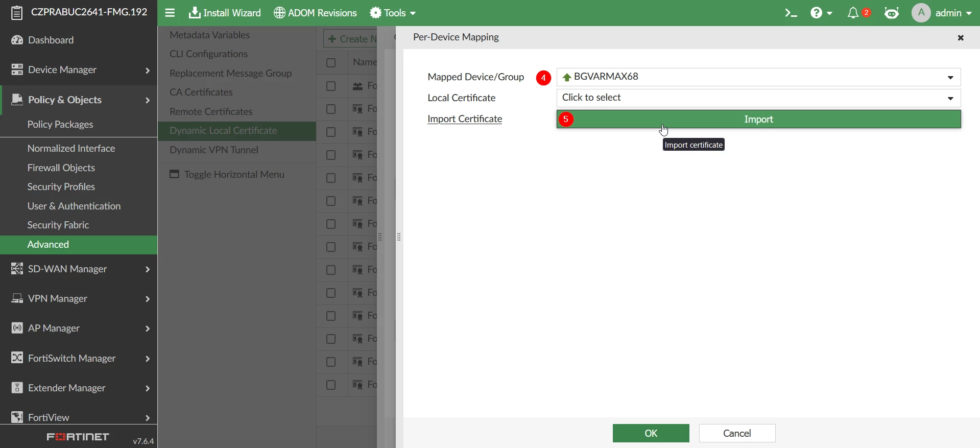Click the Dashboard gauge icon
The image size is (980, 448).
click(17, 40)
